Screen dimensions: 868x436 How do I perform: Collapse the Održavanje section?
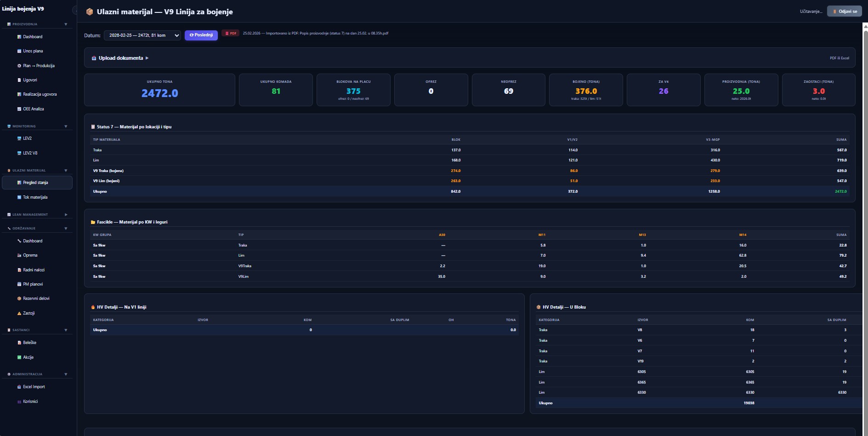[66, 228]
